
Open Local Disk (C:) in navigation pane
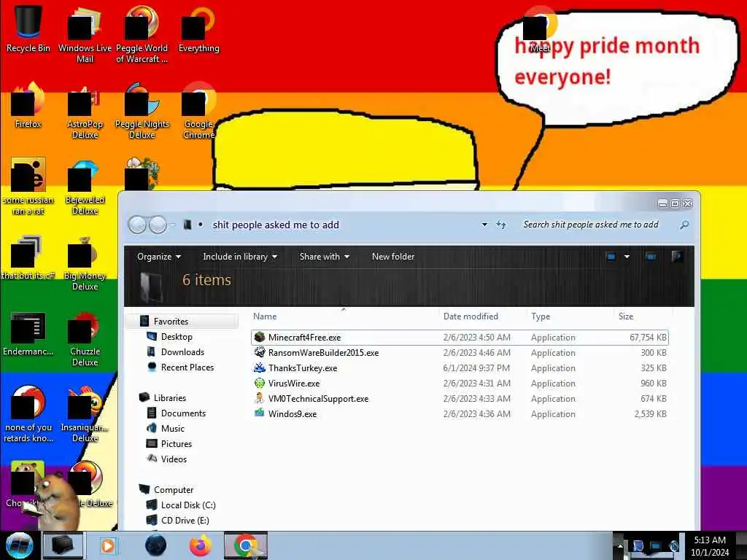[x=188, y=505]
